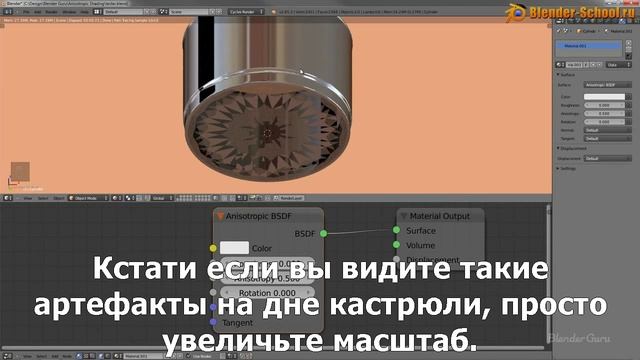Click the material slot specials arrow button
The image size is (640, 360).
629,56
